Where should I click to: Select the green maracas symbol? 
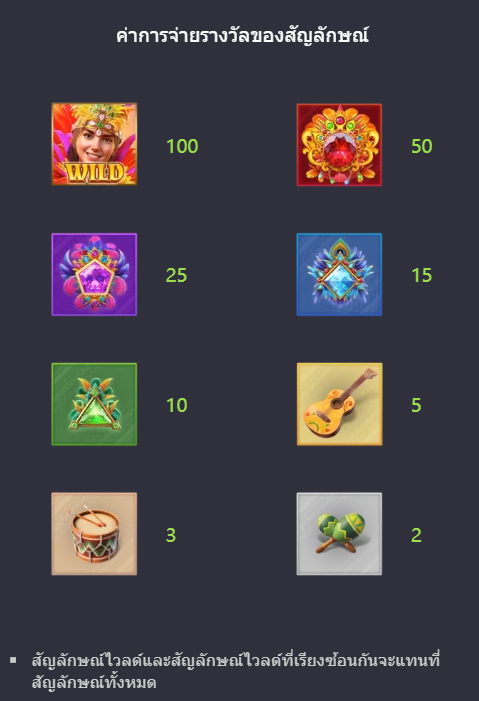[x=339, y=534]
